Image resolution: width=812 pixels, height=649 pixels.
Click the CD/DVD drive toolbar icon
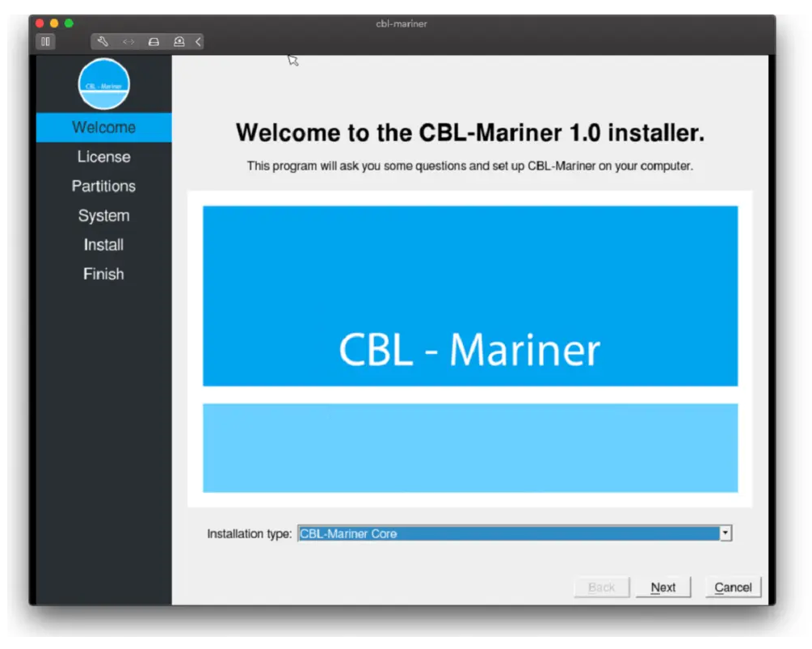click(x=179, y=41)
